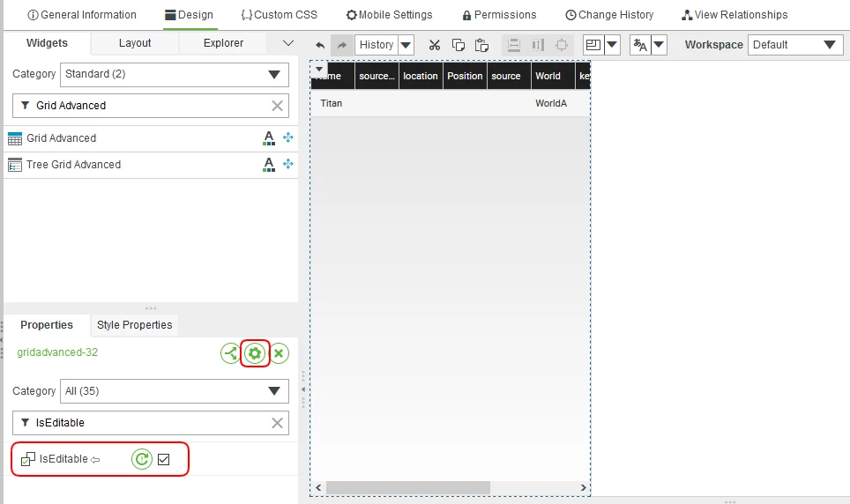850x504 pixels.
Task: Select the Tree Grid Advanced widget
Action: [151, 165]
